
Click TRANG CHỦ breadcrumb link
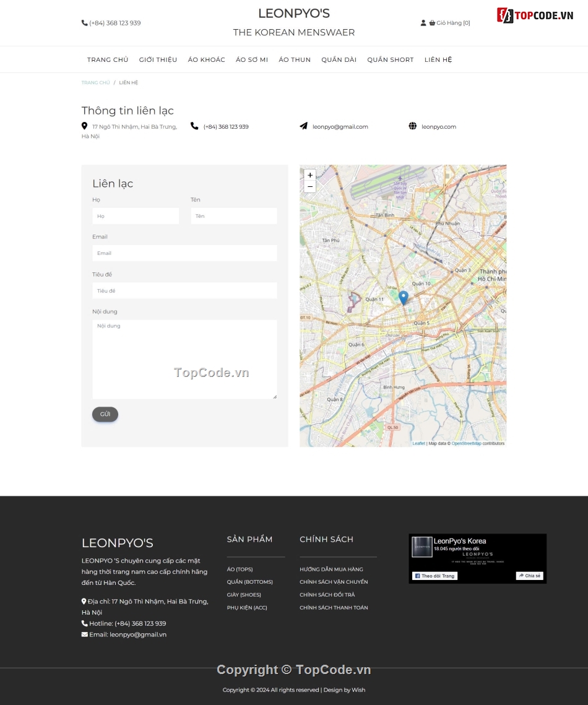96,83
